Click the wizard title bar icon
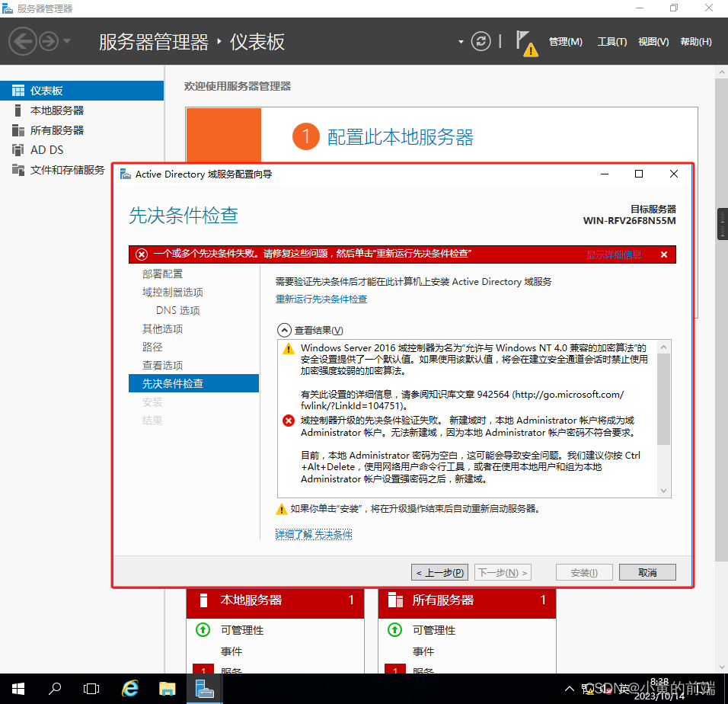The width and height of the screenshot is (728, 704). click(126, 174)
